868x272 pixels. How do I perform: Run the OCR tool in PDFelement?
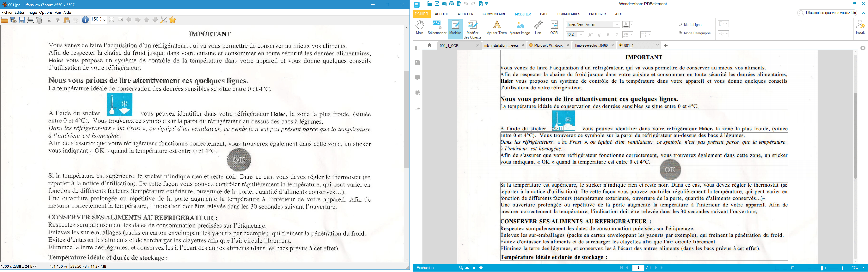pos(554,27)
